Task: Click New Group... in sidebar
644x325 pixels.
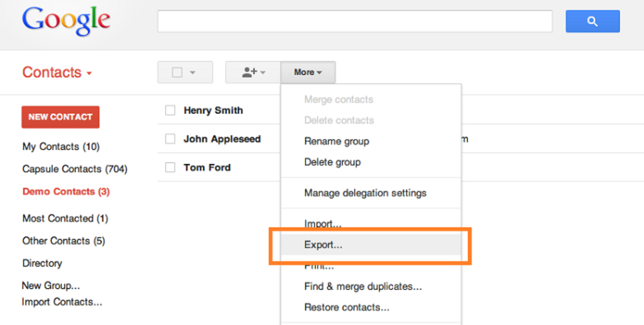Action: pyautogui.click(x=51, y=285)
